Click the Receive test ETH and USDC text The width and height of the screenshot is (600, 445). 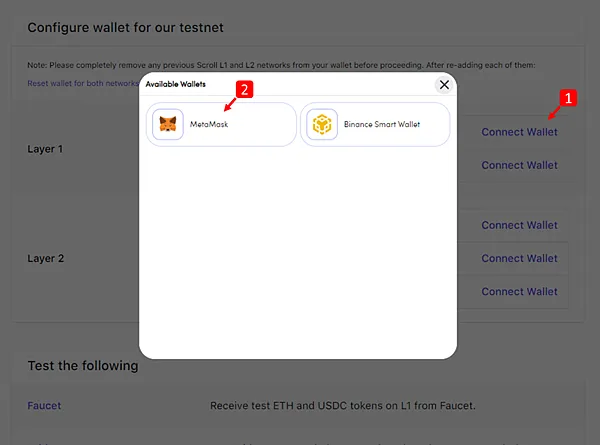[342, 406]
